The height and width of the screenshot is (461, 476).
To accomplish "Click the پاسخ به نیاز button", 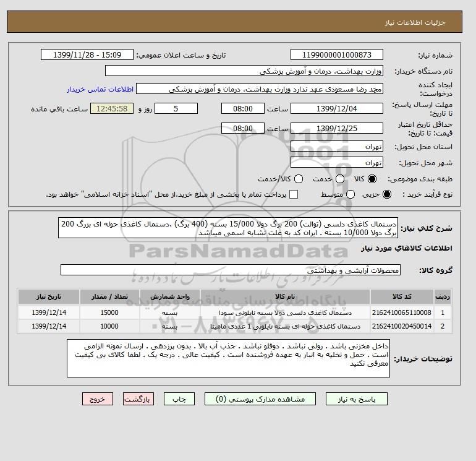I will 357,399.
